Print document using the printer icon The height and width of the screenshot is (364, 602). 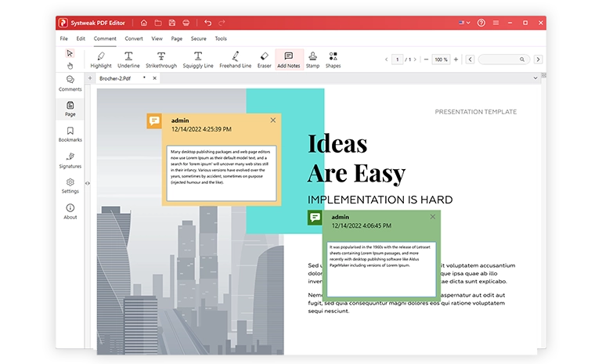click(x=186, y=23)
